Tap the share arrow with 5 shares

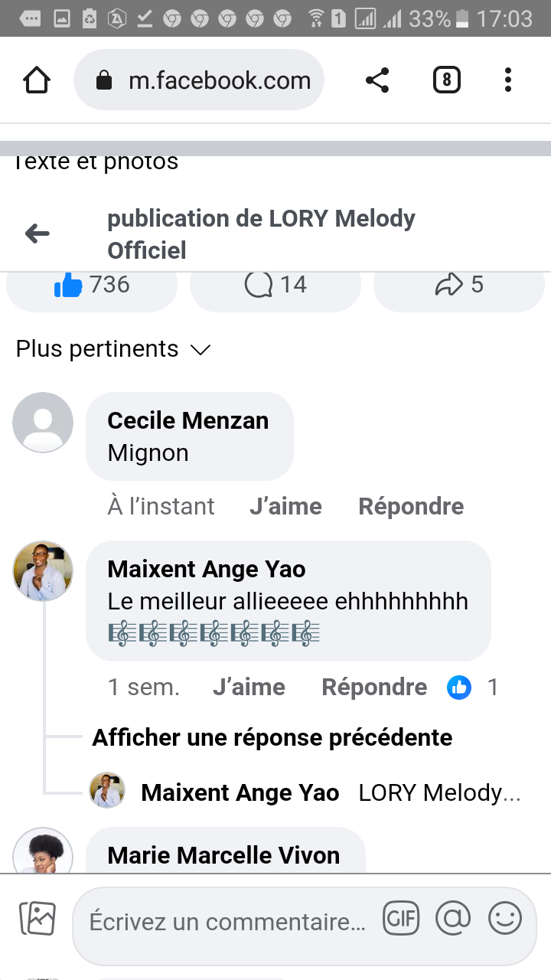[x=459, y=286]
